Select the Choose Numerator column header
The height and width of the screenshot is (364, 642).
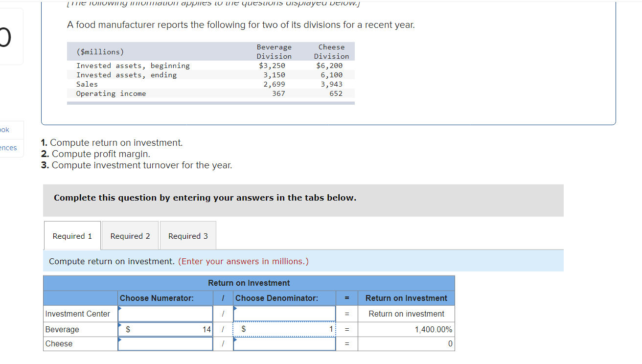(157, 298)
